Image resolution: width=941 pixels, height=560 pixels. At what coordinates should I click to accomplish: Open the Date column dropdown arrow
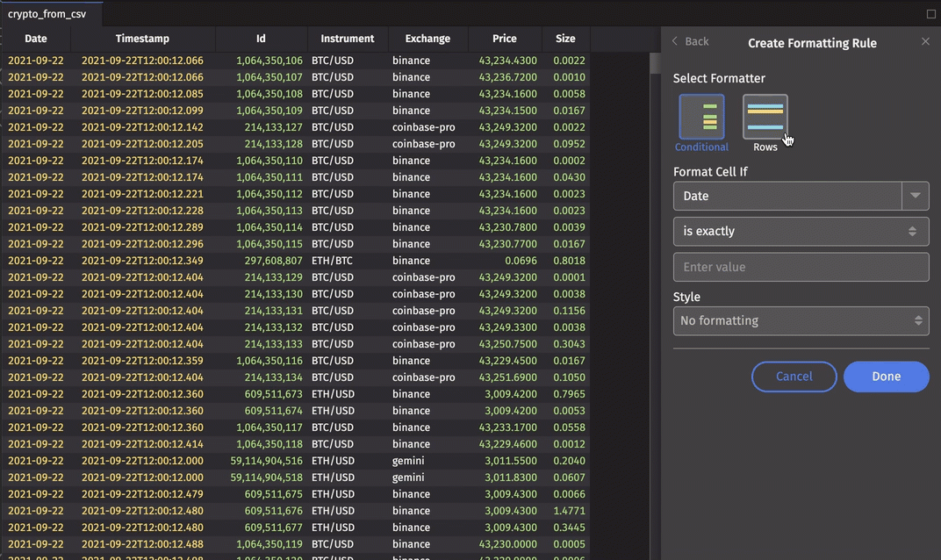tap(916, 196)
